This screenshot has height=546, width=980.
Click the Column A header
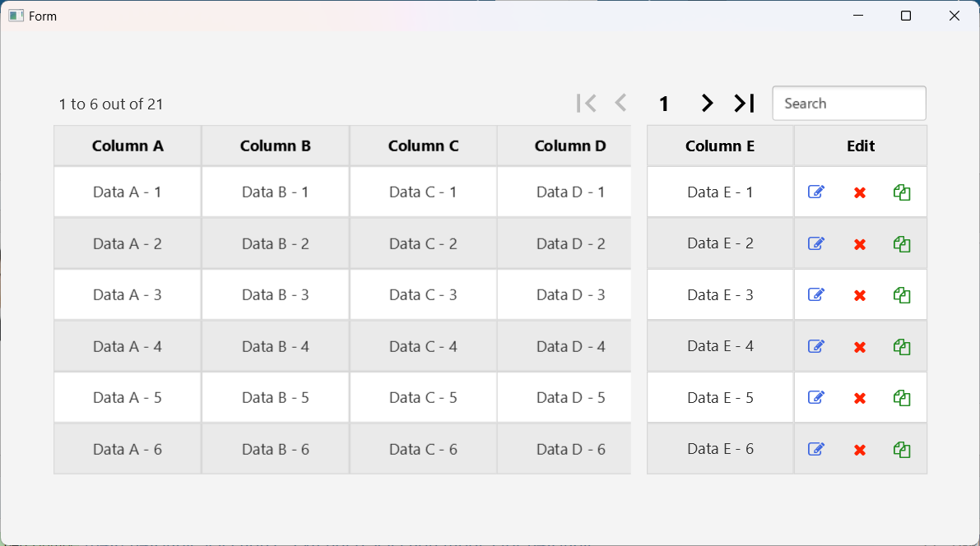(128, 146)
